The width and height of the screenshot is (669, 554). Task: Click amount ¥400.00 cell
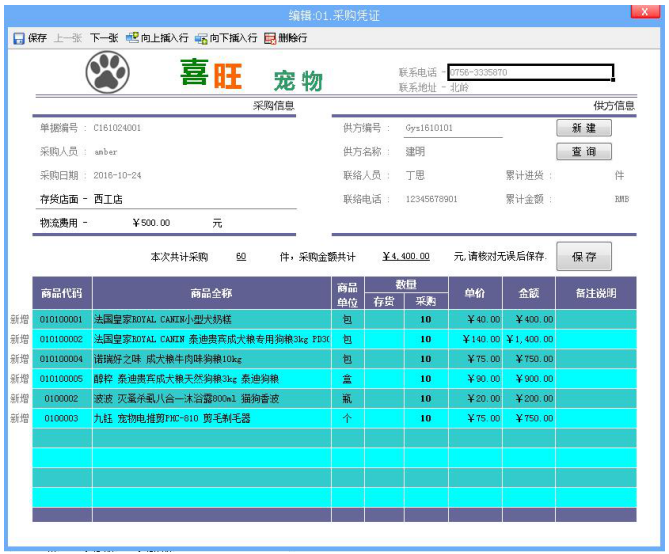point(529,319)
